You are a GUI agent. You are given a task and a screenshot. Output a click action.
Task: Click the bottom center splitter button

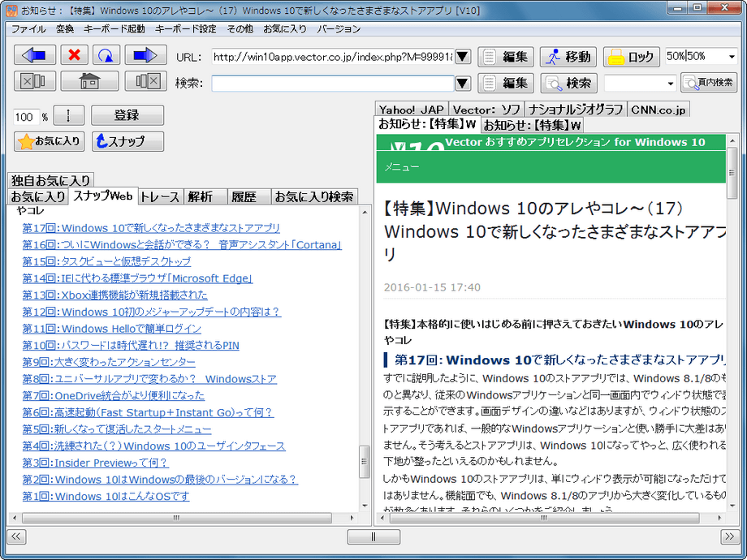pyautogui.click(x=373, y=537)
